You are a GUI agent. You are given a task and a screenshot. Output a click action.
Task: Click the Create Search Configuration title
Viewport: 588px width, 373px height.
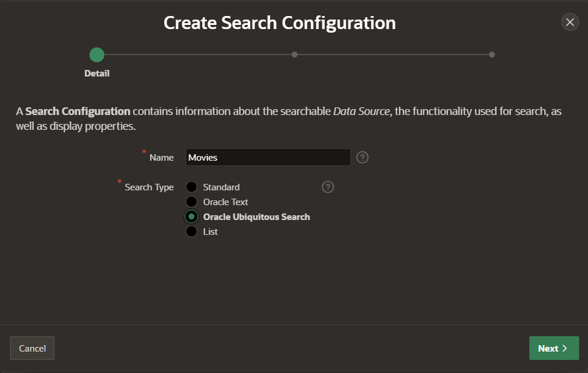[280, 23]
